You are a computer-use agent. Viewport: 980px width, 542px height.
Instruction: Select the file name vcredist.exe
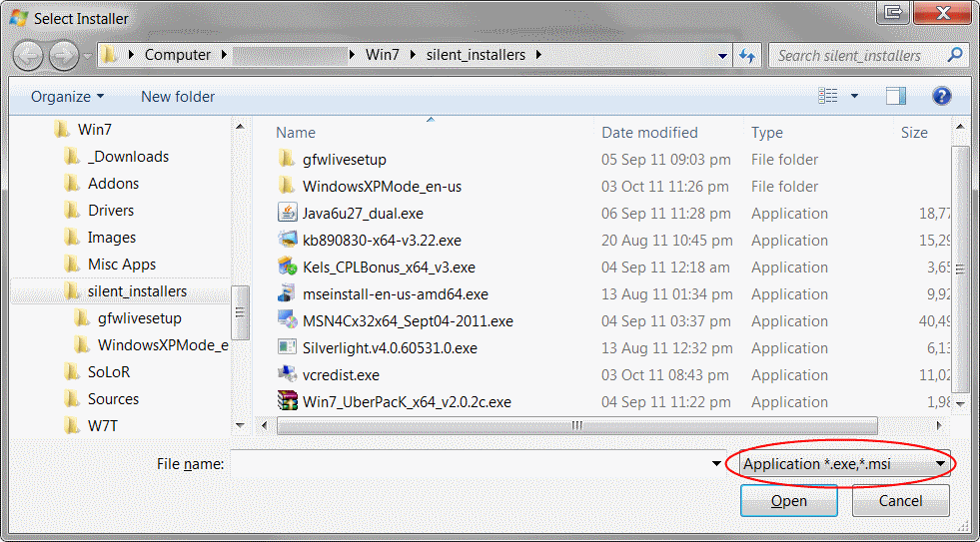tap(341, 375)
